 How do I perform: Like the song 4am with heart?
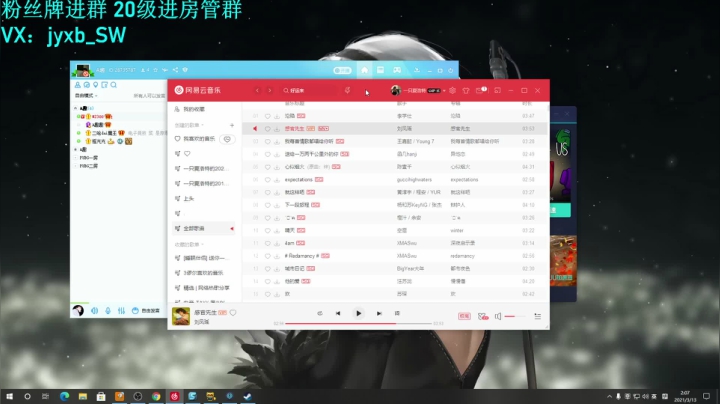(268, 243)
